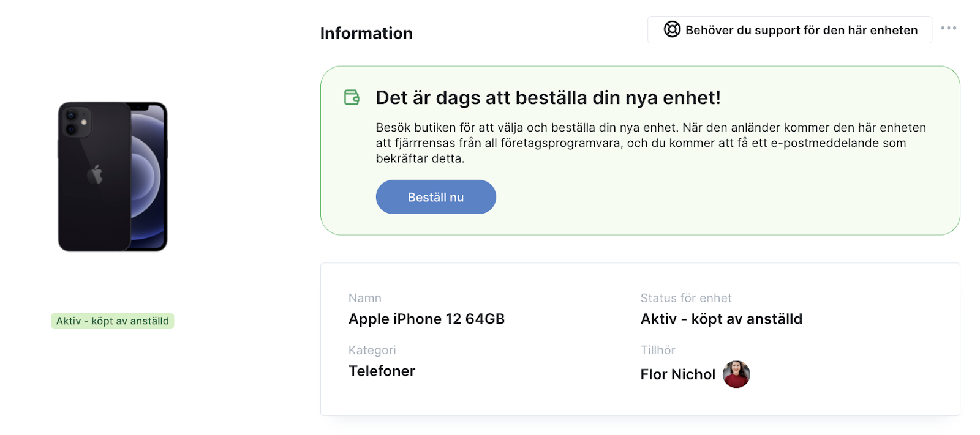Screen dimensions: 980x435
Task: Click the Status för enhet label
Action: coord(686,298)
